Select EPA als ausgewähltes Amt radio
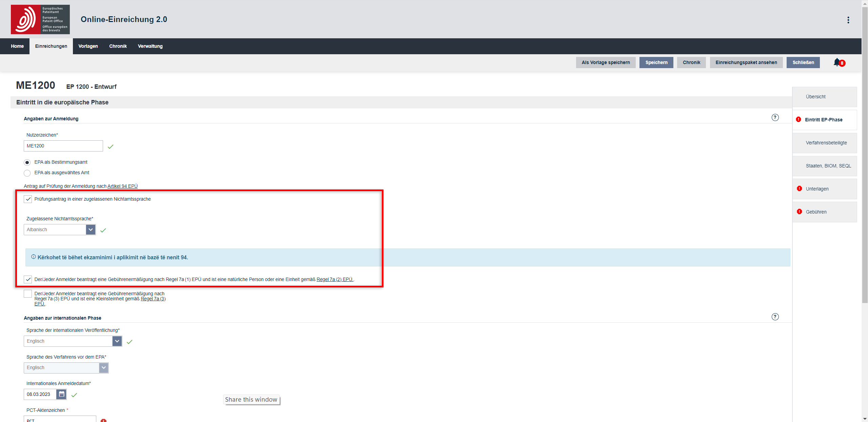 [x=27, y=173]
